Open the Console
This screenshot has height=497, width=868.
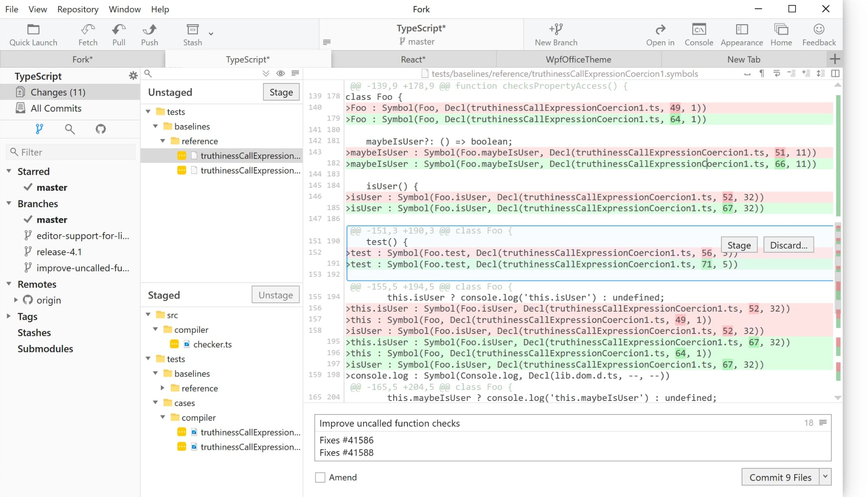click(699, 35)
